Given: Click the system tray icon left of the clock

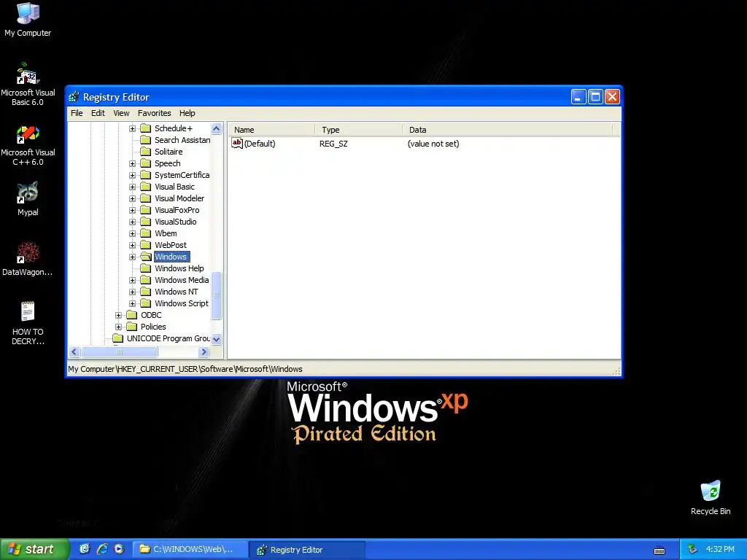Looking at the screenshot, I should [693, 549].
